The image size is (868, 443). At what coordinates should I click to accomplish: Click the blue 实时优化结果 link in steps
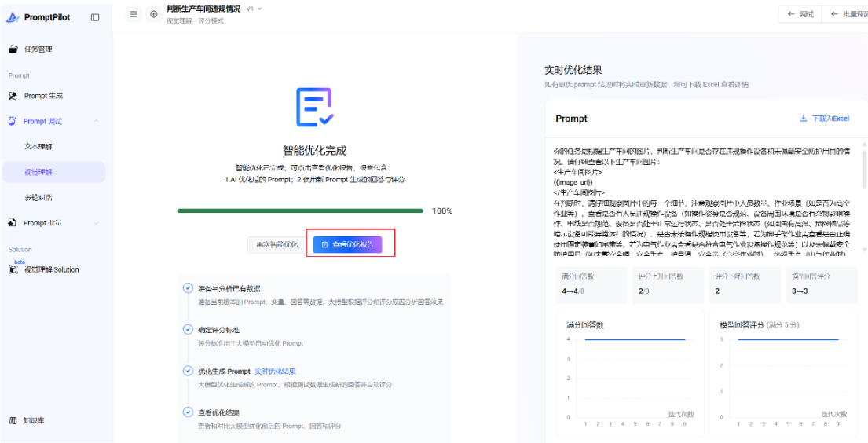(x=275, y=371)
